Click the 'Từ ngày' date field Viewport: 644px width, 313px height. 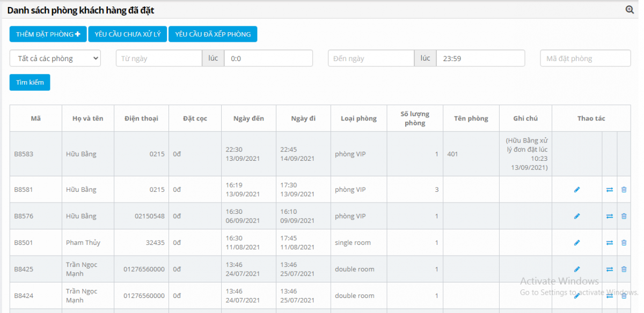pyautogui.click(x=159, y=58)
